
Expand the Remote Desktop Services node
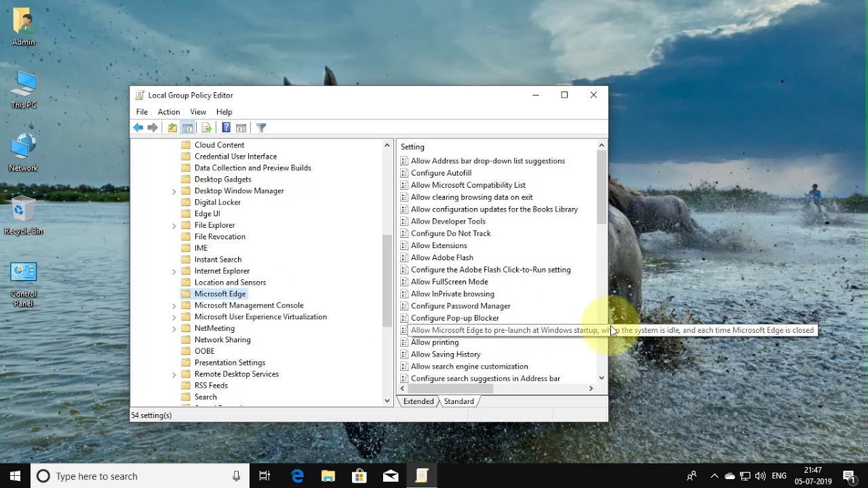[x=174, y=375]
